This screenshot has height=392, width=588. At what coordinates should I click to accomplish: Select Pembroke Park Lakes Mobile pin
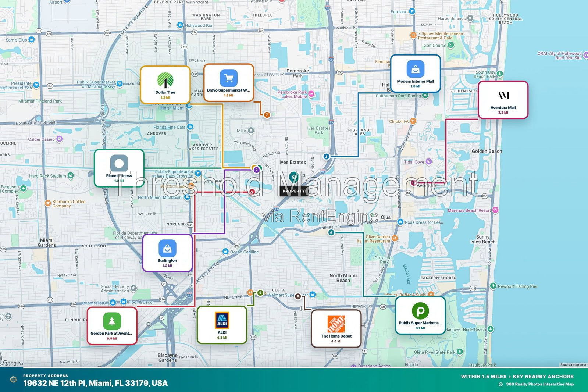click(311, 94)
